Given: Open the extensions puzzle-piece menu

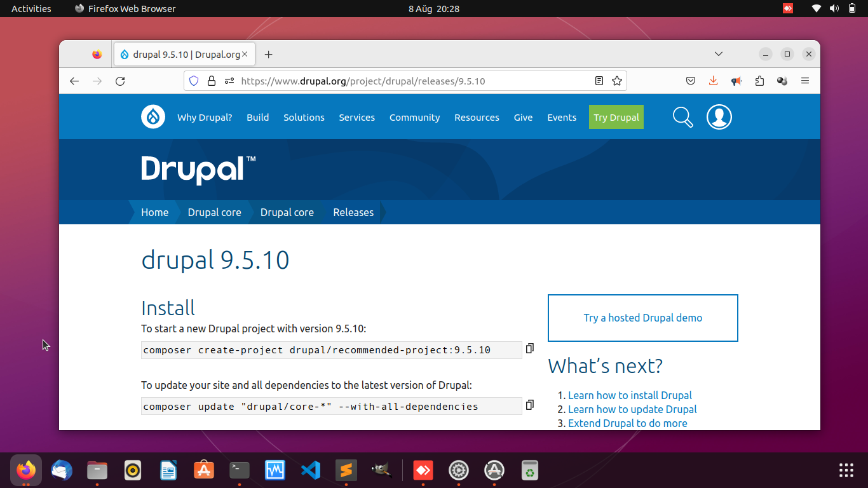Looking at the screenshot, I should pyautogui.click(x=759, y=81).
